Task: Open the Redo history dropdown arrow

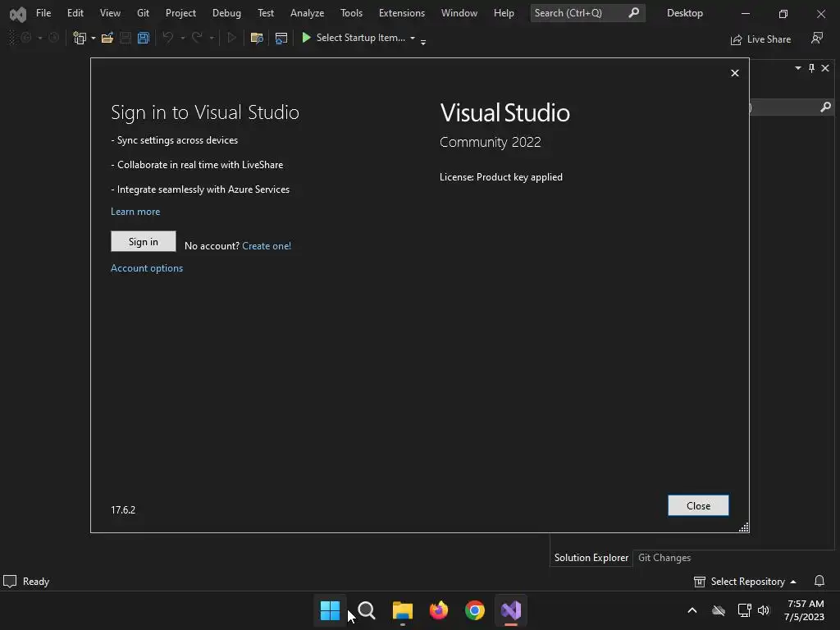Action: click(x=212, y=38)
